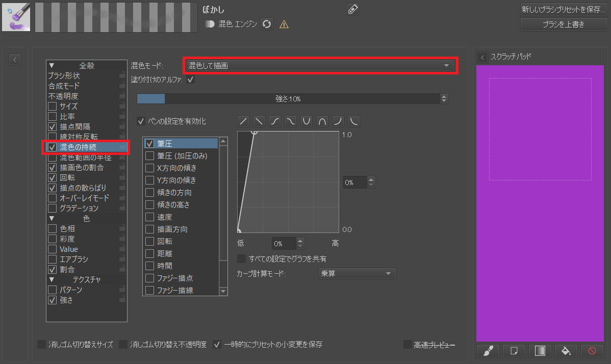The image size is (611, 364).
Task: Enable the 傾きの方向 sensor checkbox
Action: pos(149,192)
